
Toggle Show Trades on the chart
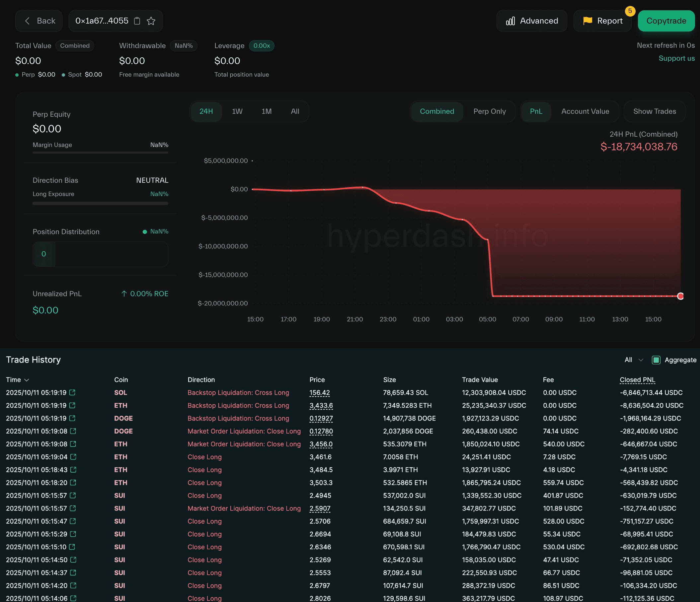click(655, 111)
